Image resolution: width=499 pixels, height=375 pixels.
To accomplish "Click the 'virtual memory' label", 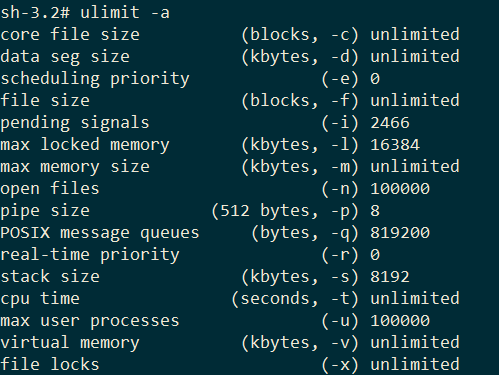I will (x=70, y=343).
